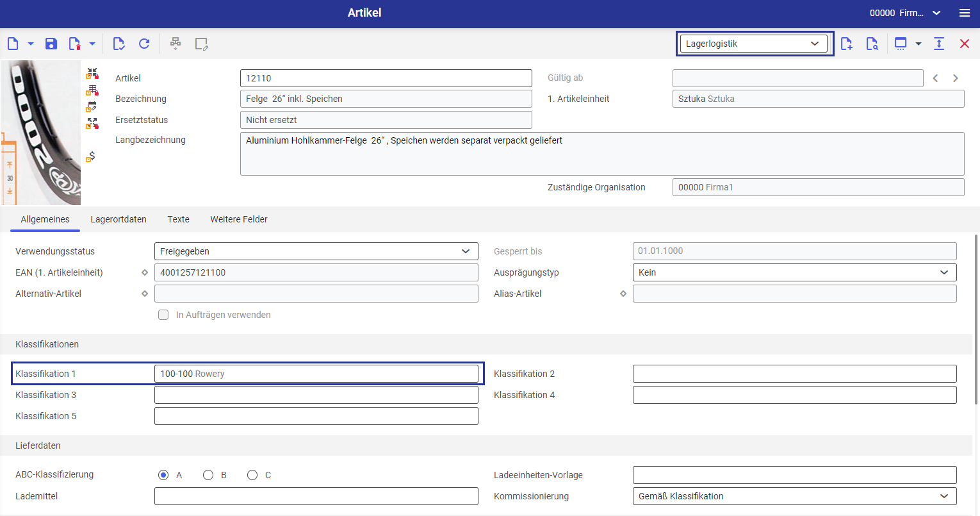980x516 pixels.
Task: Open the Weitere Felder tab
Action: tap(239, 219)
